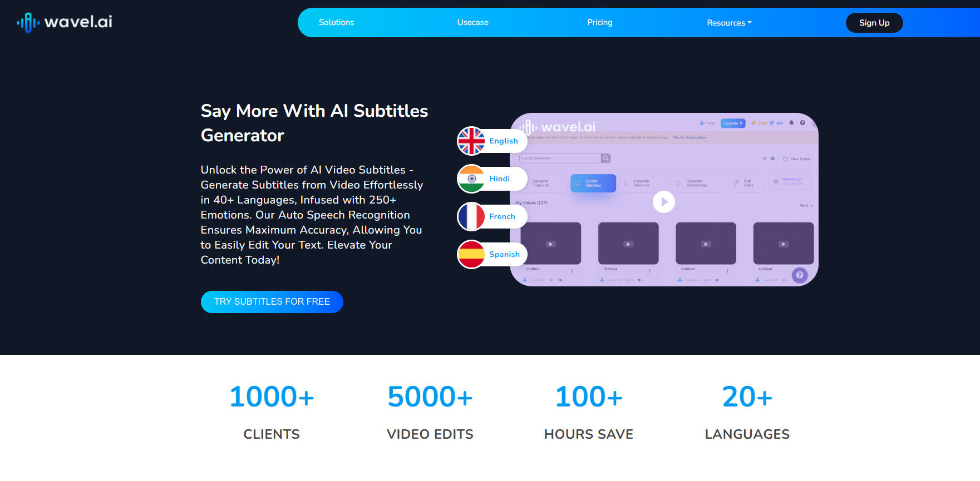Expand the Resources dropdown
The width and height of the screenshot is (980, 481).
click(x=729, y=23)
